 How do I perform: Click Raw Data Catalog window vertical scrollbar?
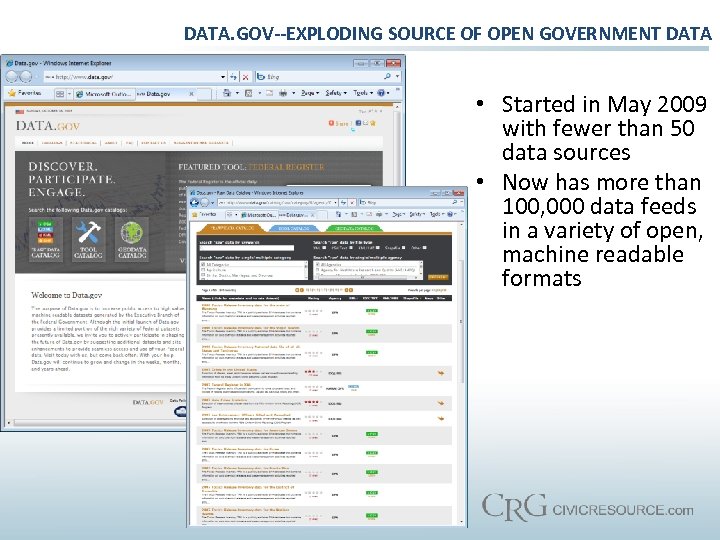(x=461, y=372)
